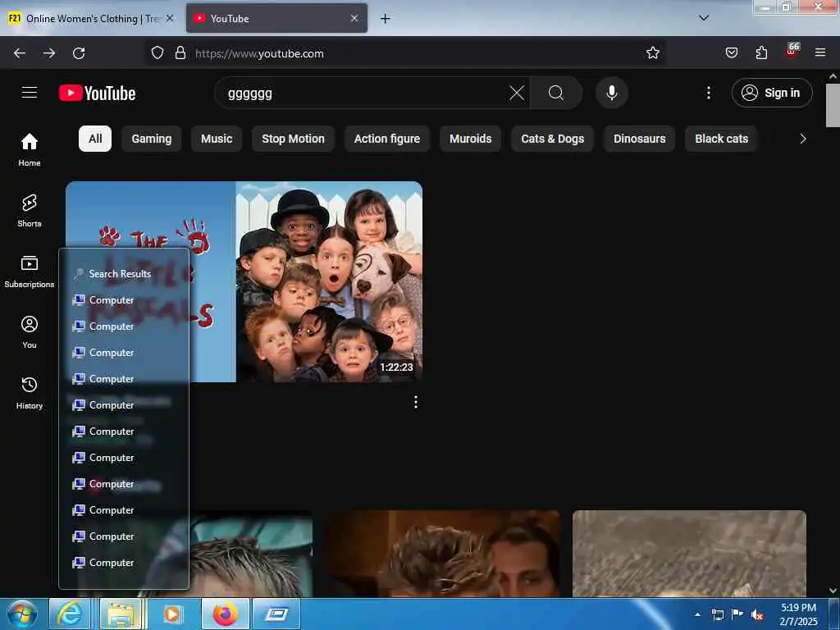Viewport: 840px width, 630px height.
Task: Select the Gaming filter chip
Action: click(152, 139)
